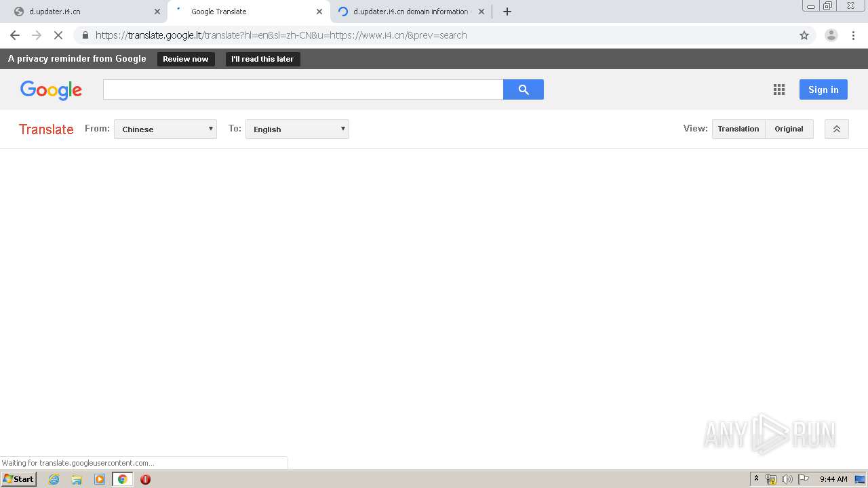Stop loading the page

(x=58, y=35)
